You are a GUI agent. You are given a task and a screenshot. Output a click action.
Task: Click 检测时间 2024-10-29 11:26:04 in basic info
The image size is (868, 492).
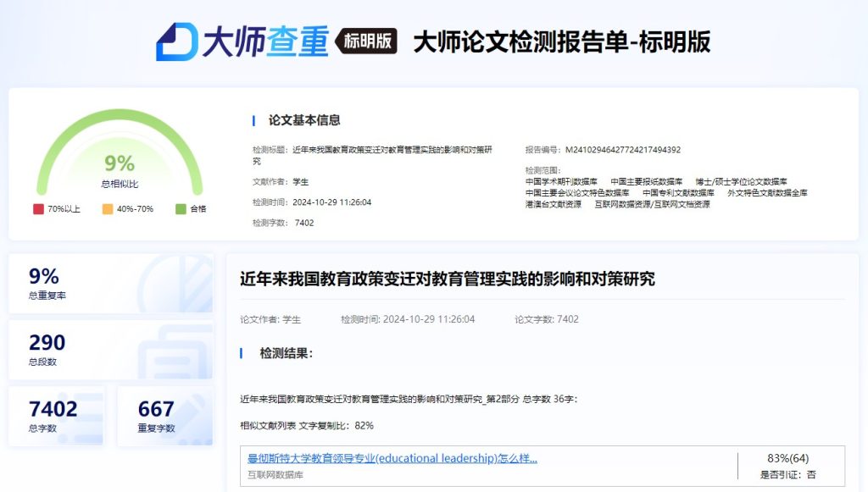[x=312, y=202]
